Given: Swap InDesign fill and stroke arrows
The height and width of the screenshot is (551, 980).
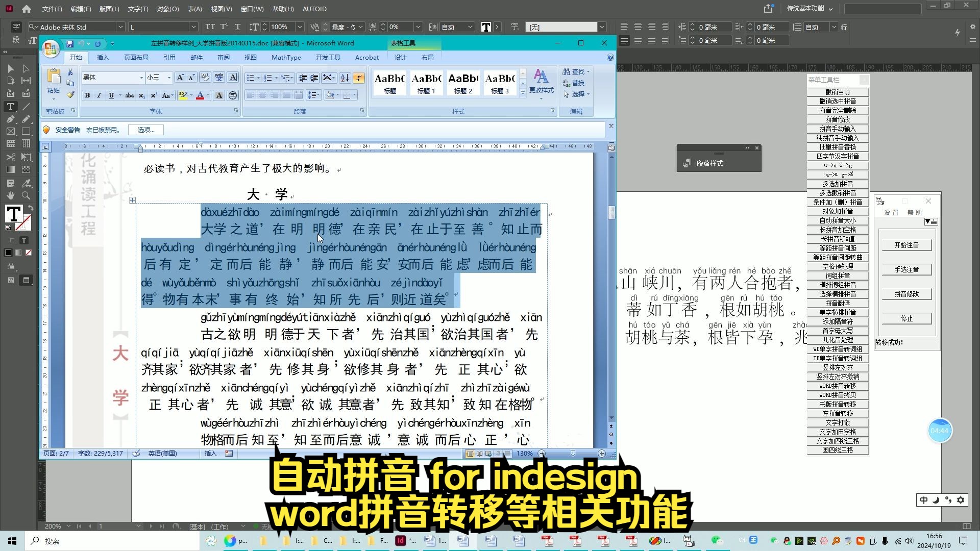Looking at the screenshot, I should (x=30, y=208).
